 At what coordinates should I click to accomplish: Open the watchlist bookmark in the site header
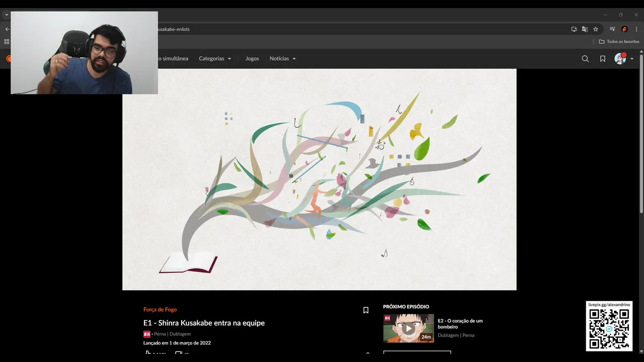pyautogui.click(x=603, y=59)
